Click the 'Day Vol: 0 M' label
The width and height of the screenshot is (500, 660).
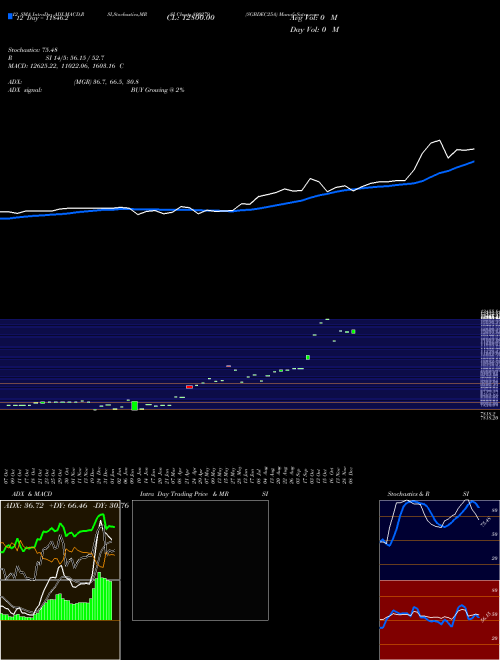click(314, 30)
